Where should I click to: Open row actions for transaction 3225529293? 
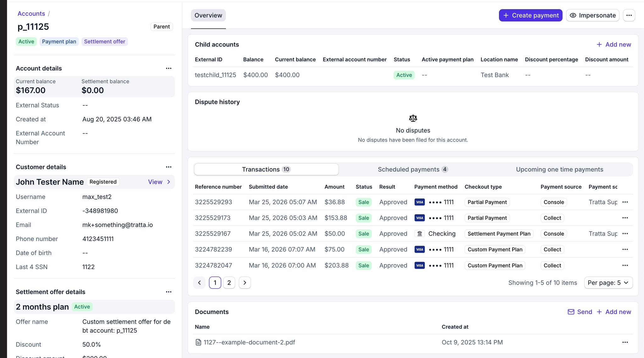[x=625, y=202]
